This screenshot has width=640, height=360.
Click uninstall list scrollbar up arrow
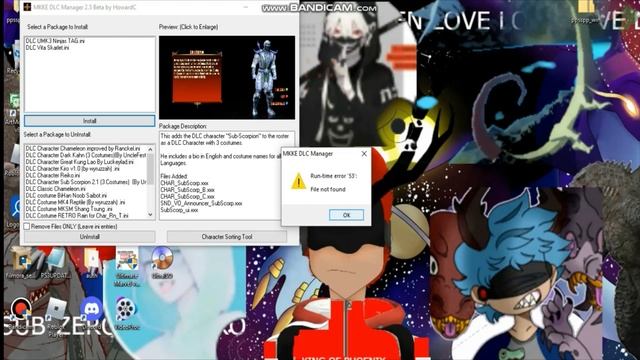150,149
